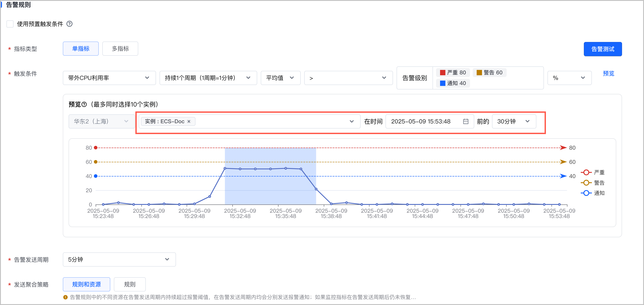644x305 pixels.
Task: Select 规则 aggregation strategy option
Action: click(x=130, y=284)
